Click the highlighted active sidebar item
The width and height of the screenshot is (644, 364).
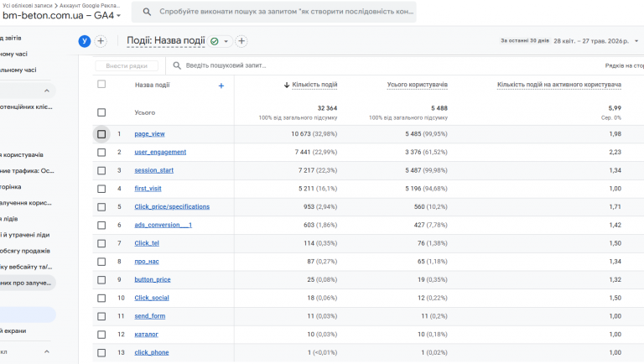pyautogui.click(x=28, y=315)
